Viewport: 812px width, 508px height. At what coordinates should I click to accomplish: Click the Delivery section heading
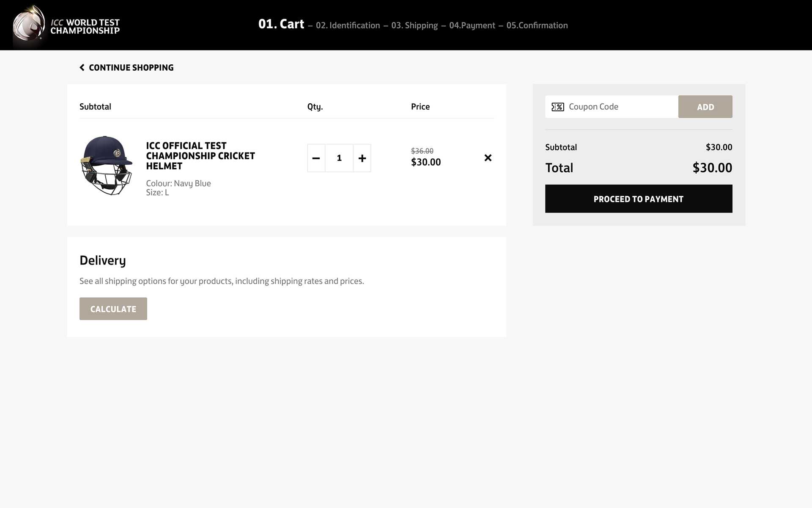103,260
